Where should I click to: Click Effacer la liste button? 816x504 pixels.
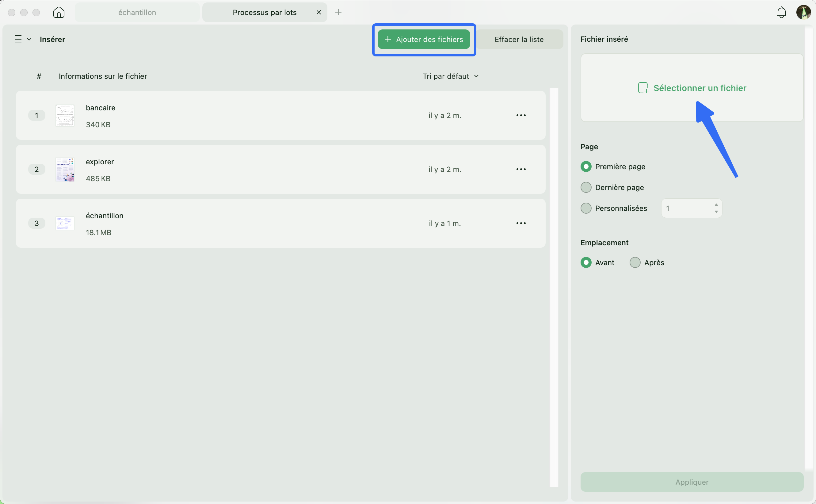click(x=519, y=39)
